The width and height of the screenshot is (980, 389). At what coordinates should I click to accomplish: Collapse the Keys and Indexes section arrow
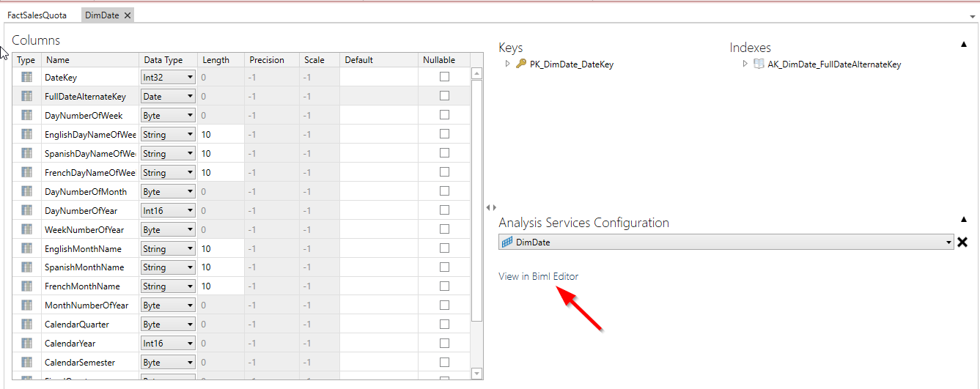pos(964,45)
